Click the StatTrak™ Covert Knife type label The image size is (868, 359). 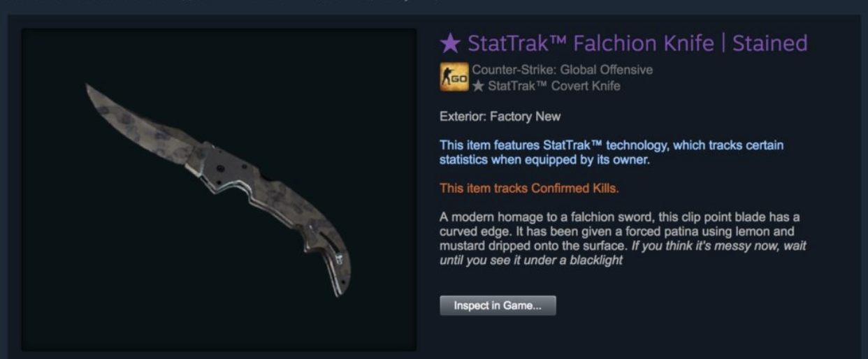tap(554, 87)
